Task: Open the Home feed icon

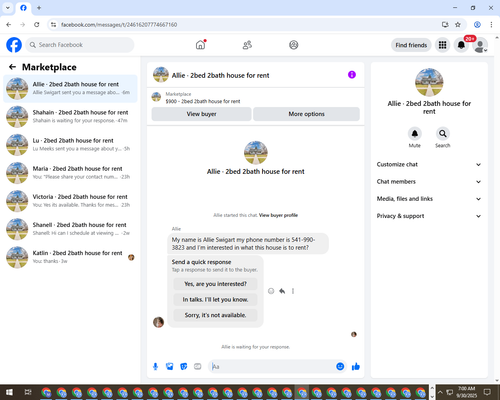Action: coord(200,45)
